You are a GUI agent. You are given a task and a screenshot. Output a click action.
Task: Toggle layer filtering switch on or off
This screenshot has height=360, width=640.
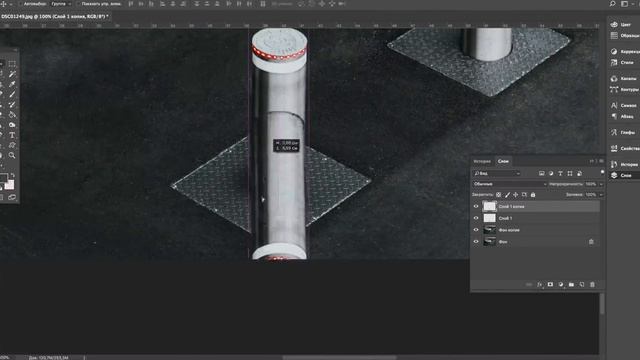coord(602,173)
